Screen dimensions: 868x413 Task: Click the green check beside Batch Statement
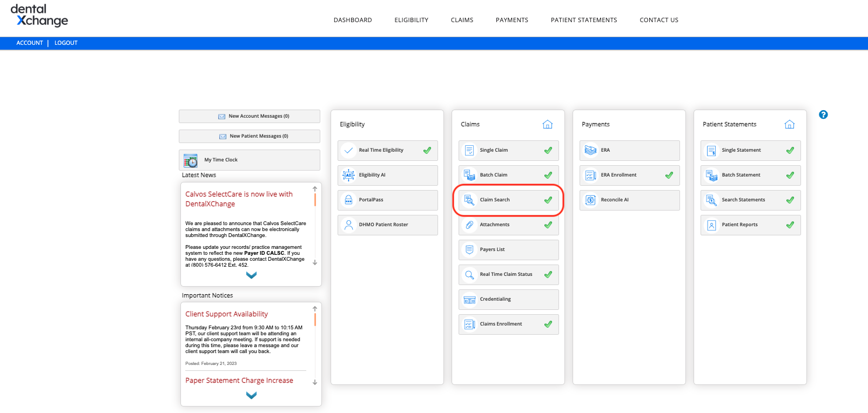pos(790,175)
